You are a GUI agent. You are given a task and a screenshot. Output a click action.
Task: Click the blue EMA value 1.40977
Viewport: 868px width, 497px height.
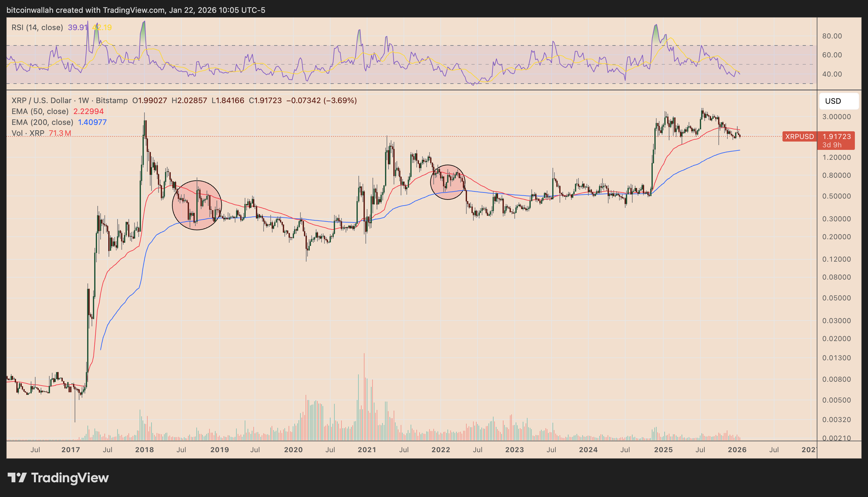pyautogui.click(x=92, y=122)
